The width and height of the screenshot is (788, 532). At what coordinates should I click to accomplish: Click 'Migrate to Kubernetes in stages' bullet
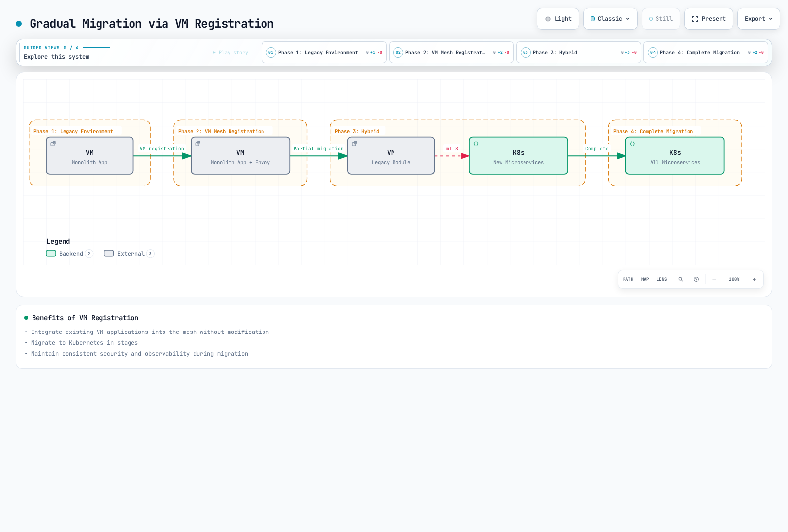pyautogui.click(x=84, y=343)
